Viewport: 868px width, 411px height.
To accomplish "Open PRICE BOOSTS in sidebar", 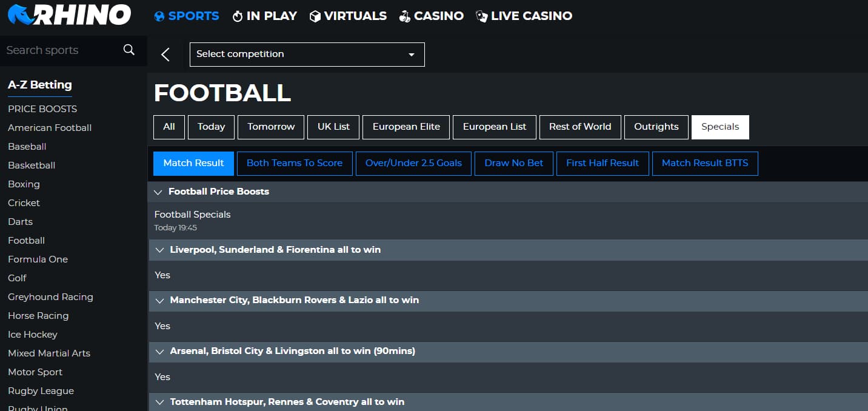I will [42, 109].
